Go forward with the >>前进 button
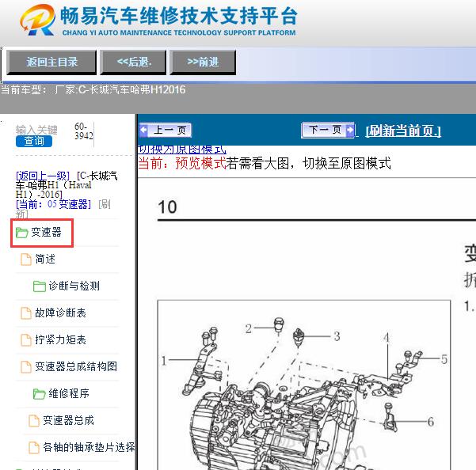The image size is (476, 470). coord(203,63)
